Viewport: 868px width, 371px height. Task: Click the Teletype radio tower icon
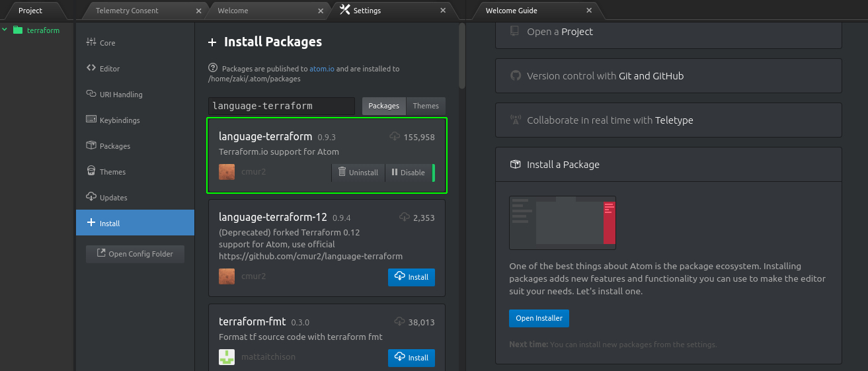point(516,120)
